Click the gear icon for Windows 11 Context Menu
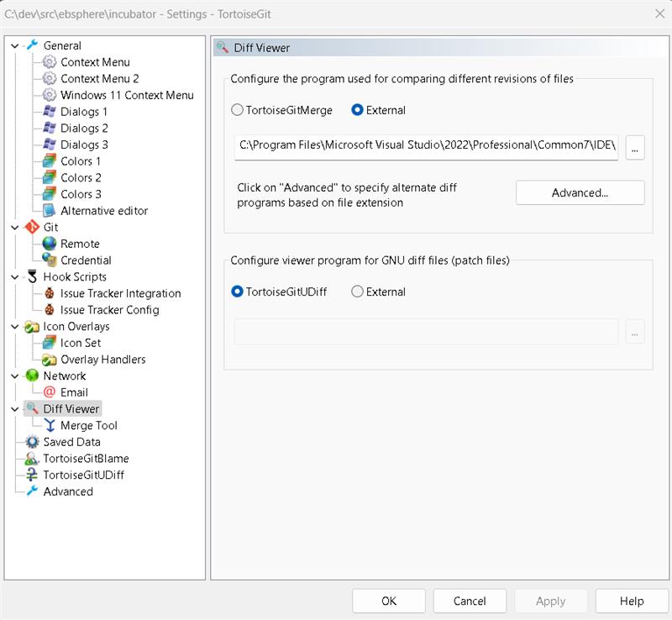 tap(50, 95)
